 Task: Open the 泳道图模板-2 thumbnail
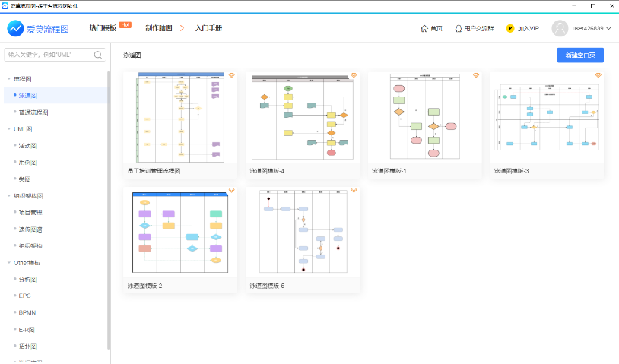pos(180,233)
